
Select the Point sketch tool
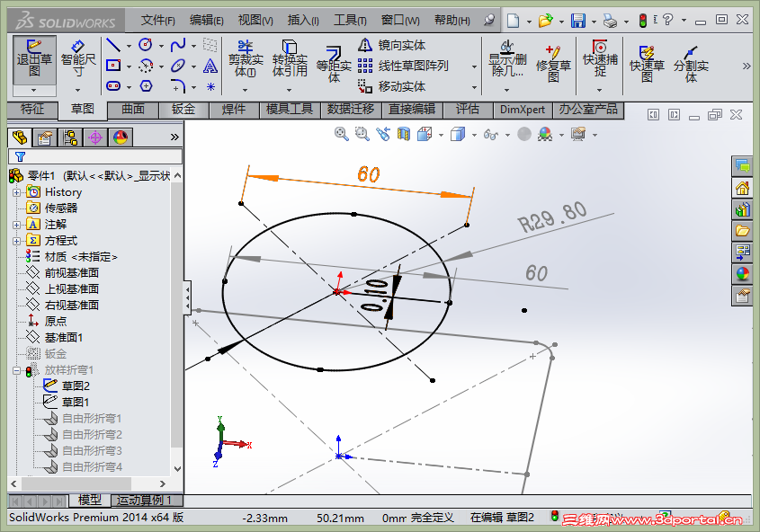(x=210, y=86)
